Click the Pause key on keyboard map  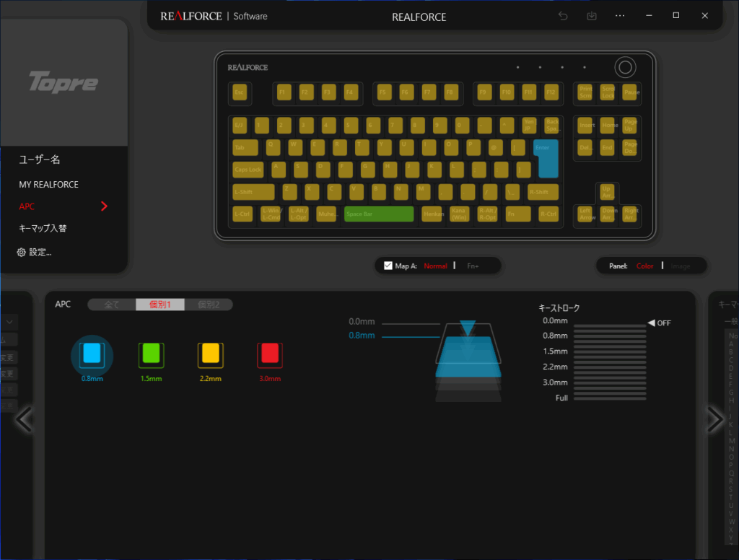pyautogui.click(x=629, y=92)
